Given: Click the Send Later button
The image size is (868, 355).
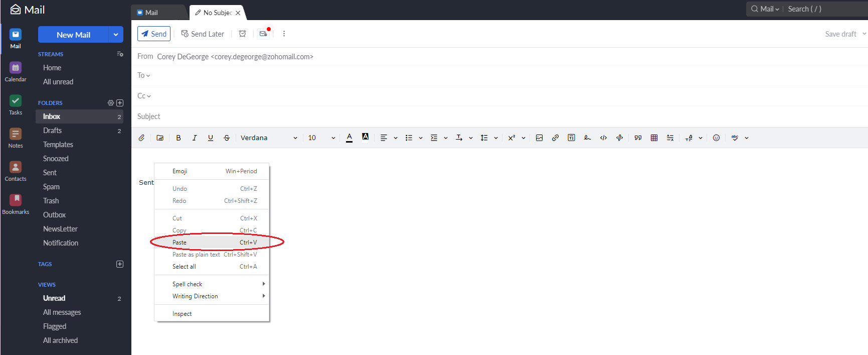Looking at the screenshot, I should tap(203, 34).
